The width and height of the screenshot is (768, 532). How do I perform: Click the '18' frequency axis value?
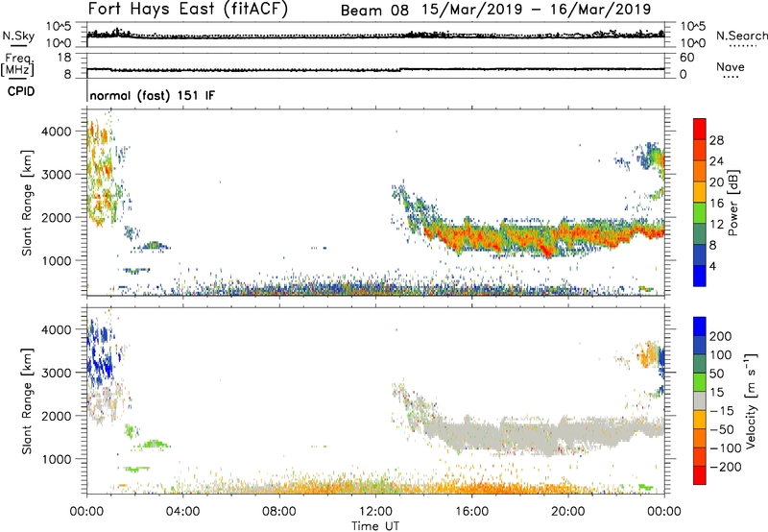64,58
